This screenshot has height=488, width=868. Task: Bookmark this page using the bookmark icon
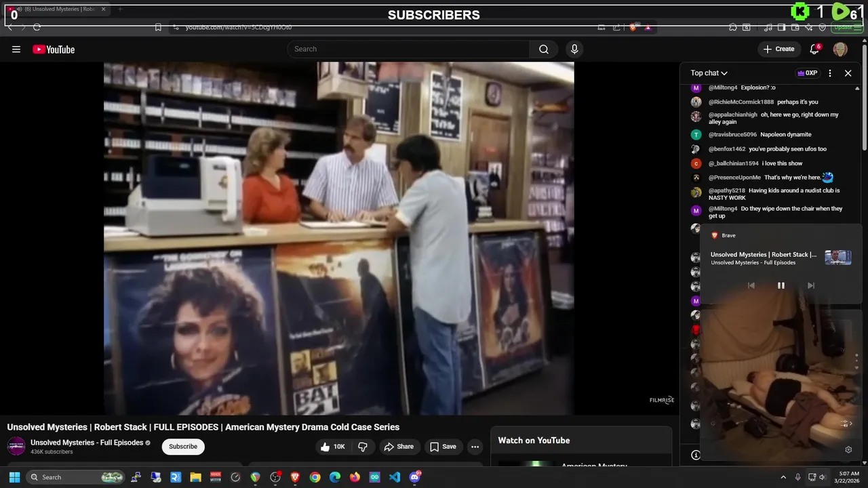tap(158, 27)
